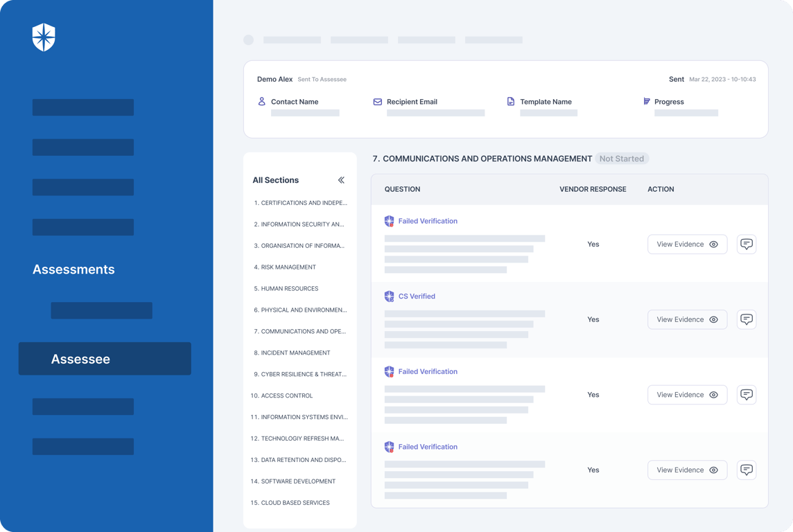Image resolution: width=793 pixels, height=532 pixels.
Task: Collapse the All Sections panel
Action: pos(341,180)
